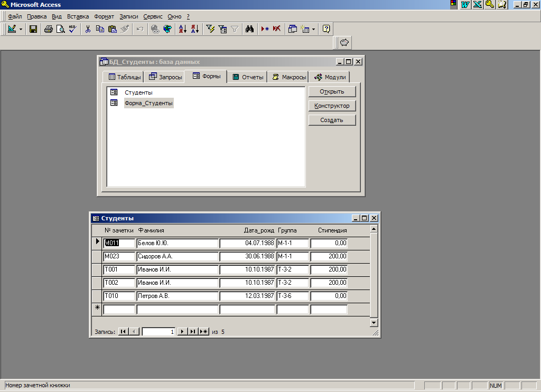Click the date field 04.07.1988
Screen dimensions: 541x392
pyautogui.click(x=247, y=243)
